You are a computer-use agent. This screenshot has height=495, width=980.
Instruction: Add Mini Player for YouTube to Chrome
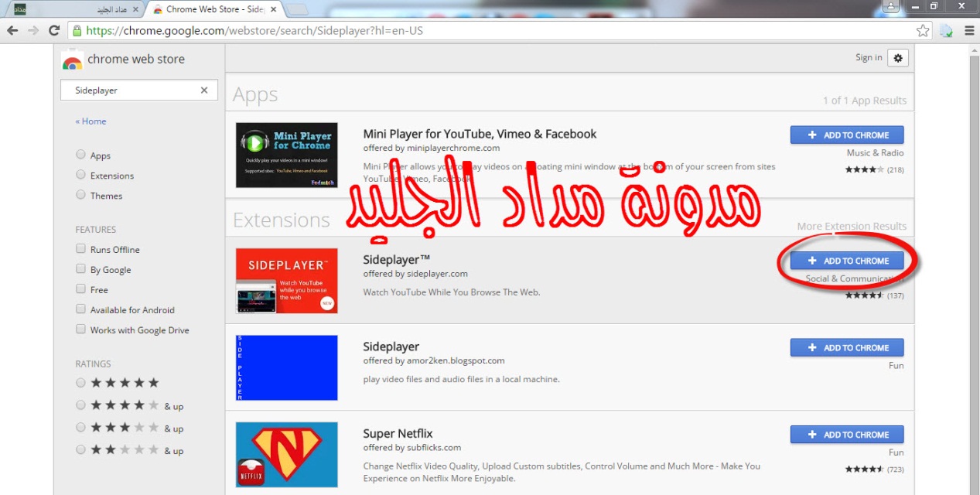point(847,135)
